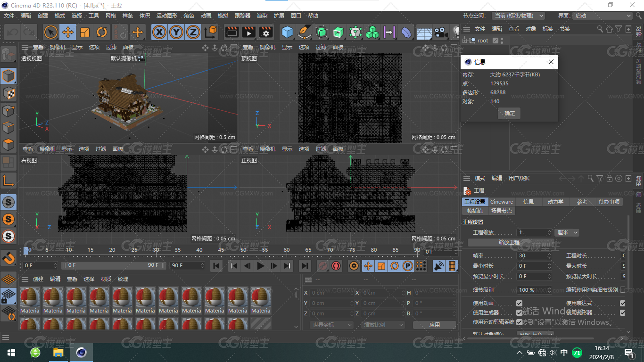
Task: Switch to Model mode in left sidebar
Action: point(8,75)
